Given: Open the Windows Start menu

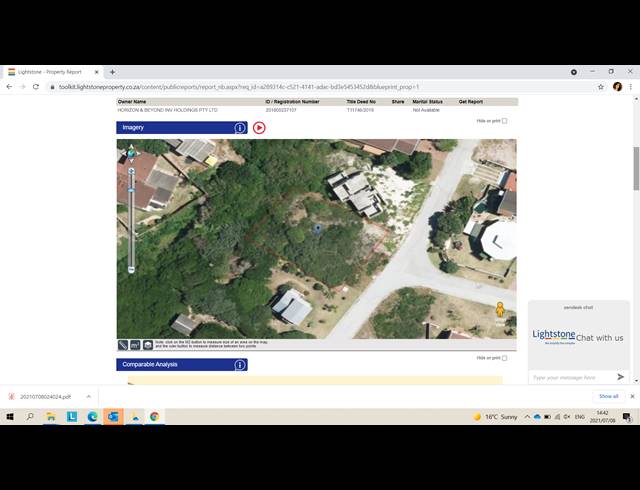Looking at the screenshot, I should pyautogui.click(x=10, y=417).
